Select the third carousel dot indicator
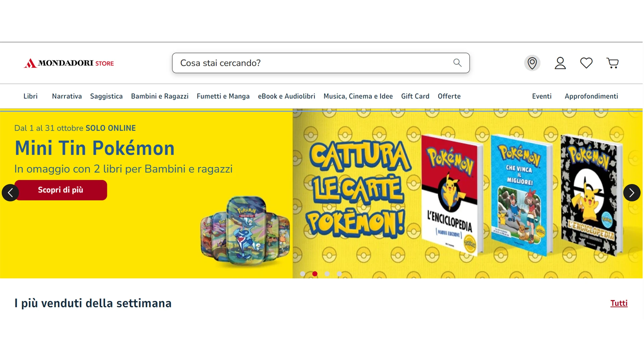The height and width of the screenshot is (362, 644). point(327,274)
